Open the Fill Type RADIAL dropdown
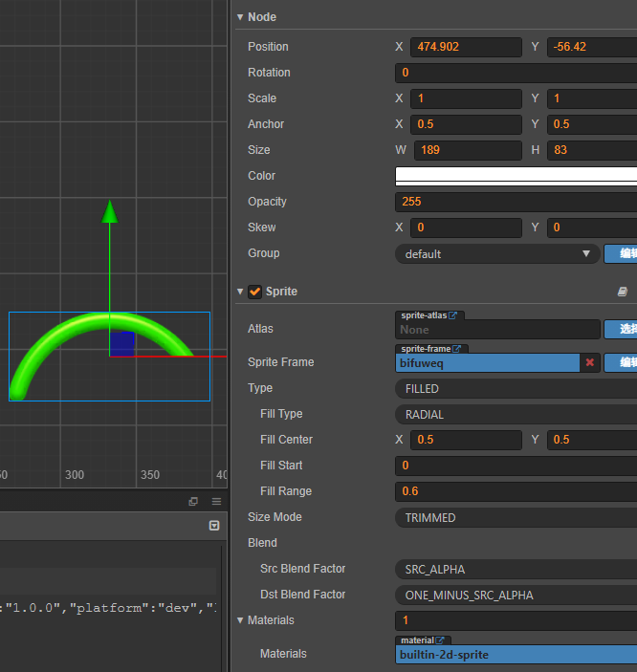Image resolution: width=637 pixels, height=672 pixels. (516, 415)
